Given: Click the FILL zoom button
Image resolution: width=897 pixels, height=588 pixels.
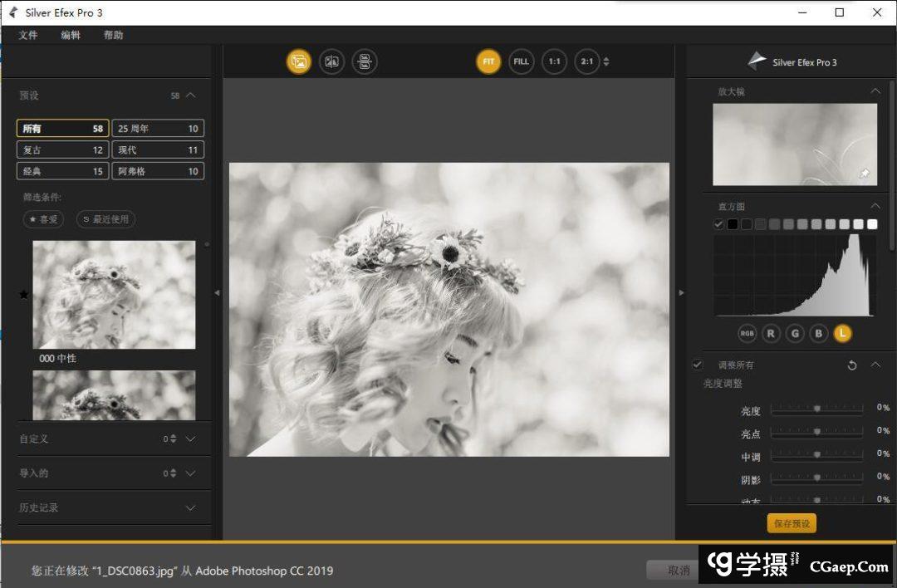Looking at the screenshot, I should pos(521,61).
